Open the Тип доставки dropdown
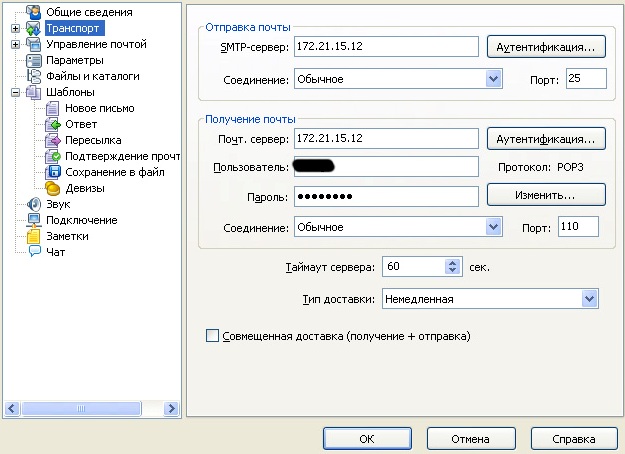This screenshot has height=454, width=625. pyautogui.click(x=589, y=299)
